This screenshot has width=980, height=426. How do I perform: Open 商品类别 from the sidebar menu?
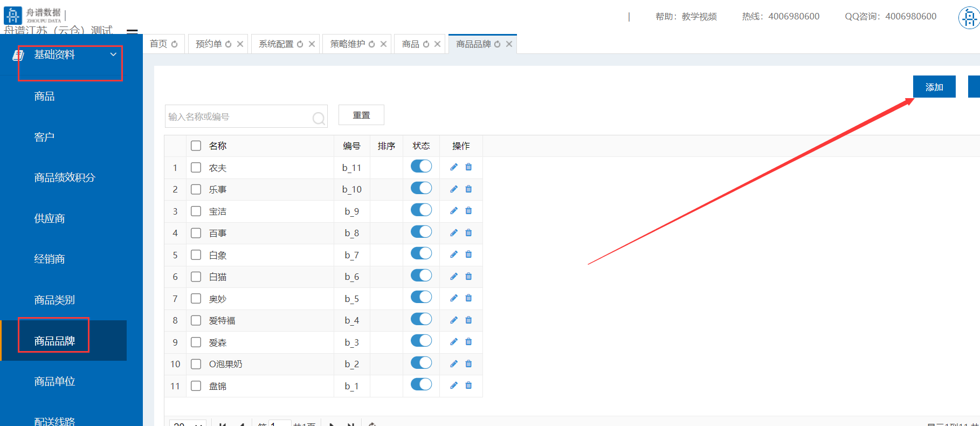54,300
